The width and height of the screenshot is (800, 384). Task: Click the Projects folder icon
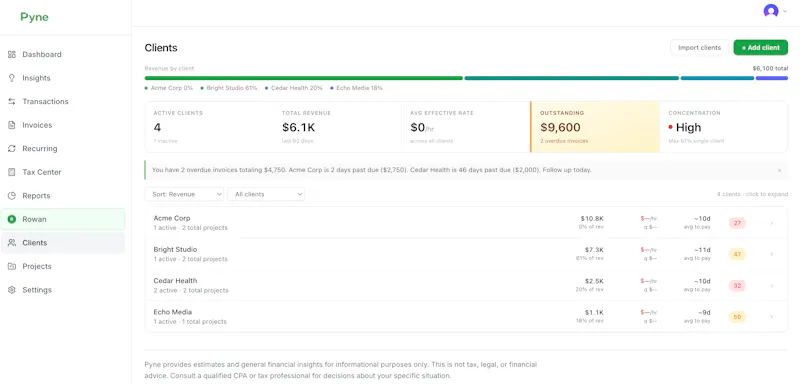tap(12, 266)
